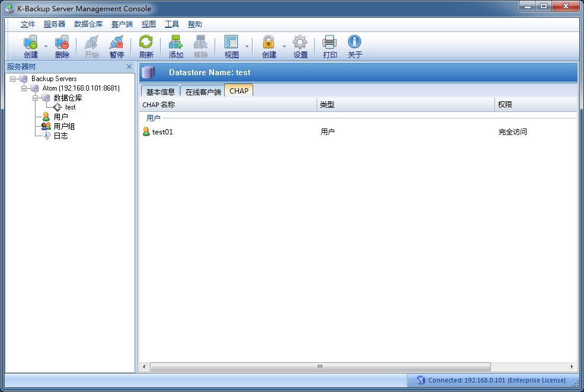Open the 服务器 menu
The width and height of the screenshot is (584, 392).
pyautogui.click(x=55, y=24)
